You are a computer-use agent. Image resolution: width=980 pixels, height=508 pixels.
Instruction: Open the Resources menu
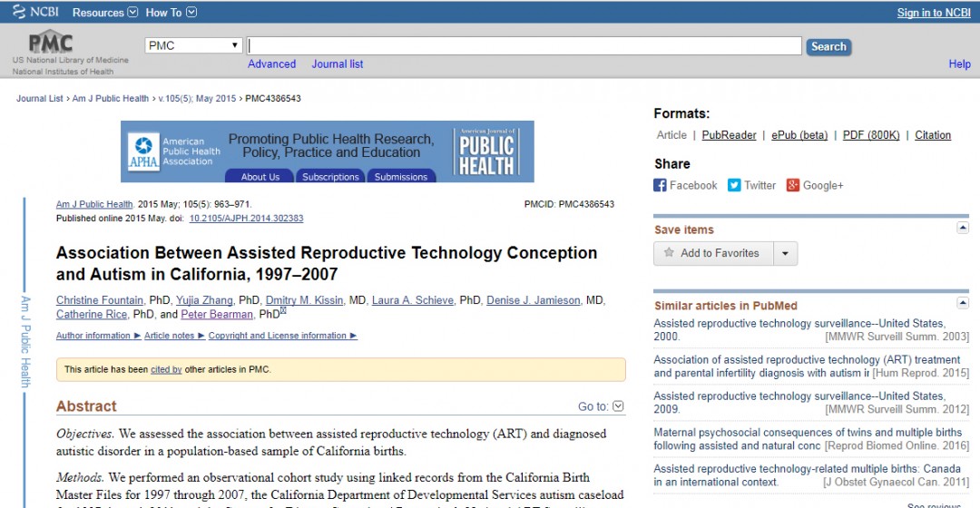tap(105, 13)
